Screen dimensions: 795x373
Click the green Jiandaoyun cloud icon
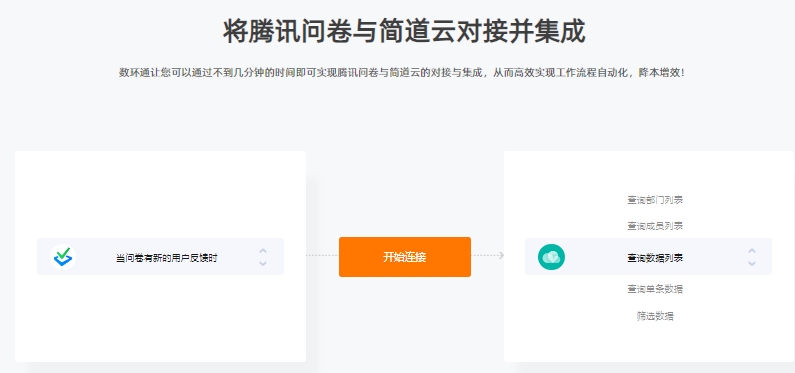[551, 257]
